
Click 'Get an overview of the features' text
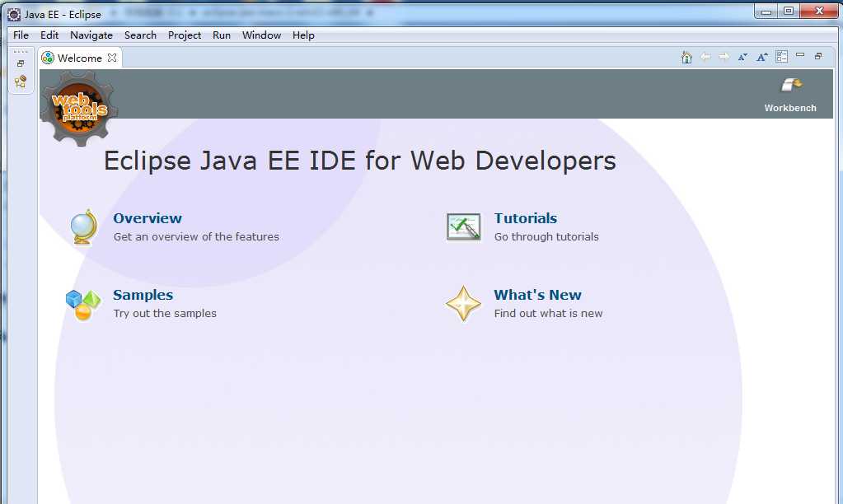(196, 236)
